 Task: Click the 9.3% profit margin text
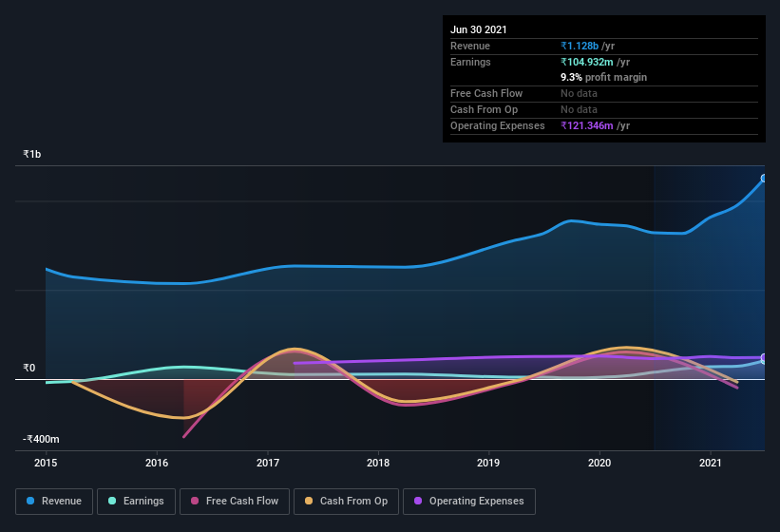click(604, 77)
